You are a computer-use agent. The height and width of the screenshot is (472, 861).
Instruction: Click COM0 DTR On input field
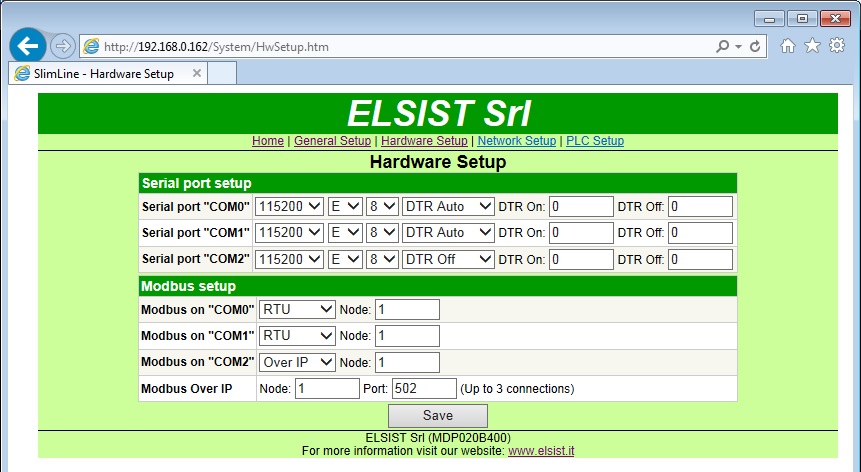[x=581, y=206]
